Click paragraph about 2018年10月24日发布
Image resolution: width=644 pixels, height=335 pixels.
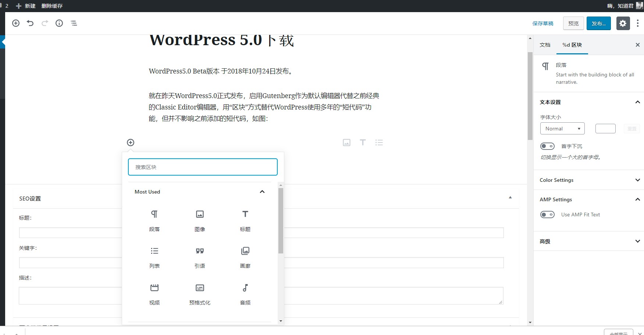click(x=222, y=71)
